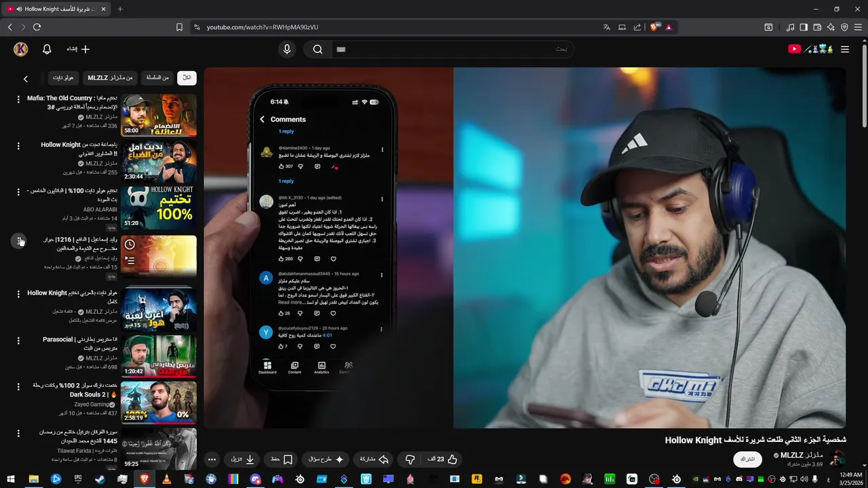Add 1216 podcast video to Watch Later
Screen dimensions: 868x488
click(130, 245)
